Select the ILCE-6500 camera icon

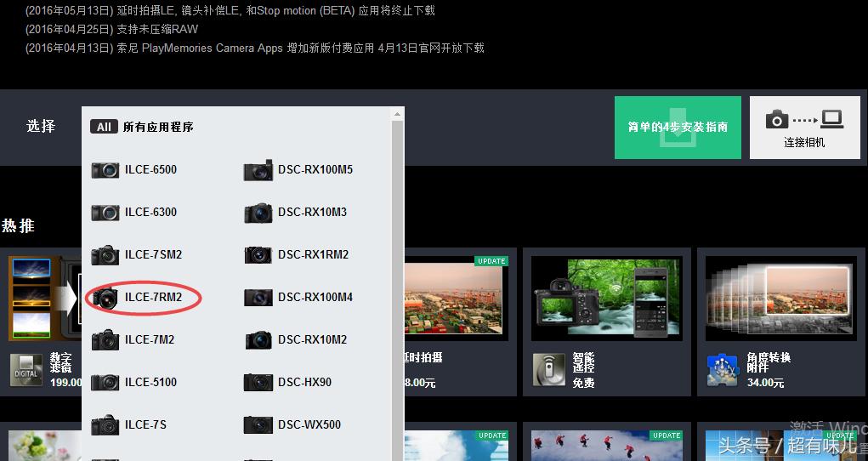pyautogui.click(x=105, y=169)
